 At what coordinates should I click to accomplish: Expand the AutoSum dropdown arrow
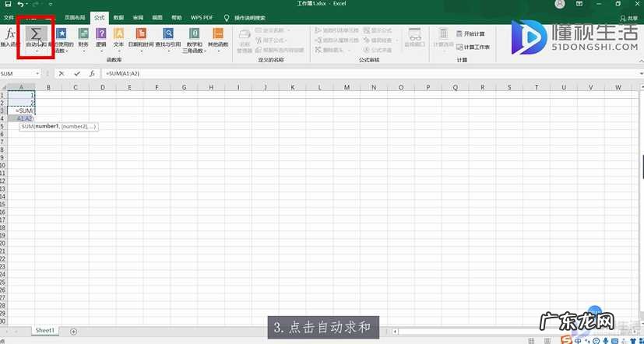coord(36,51)
